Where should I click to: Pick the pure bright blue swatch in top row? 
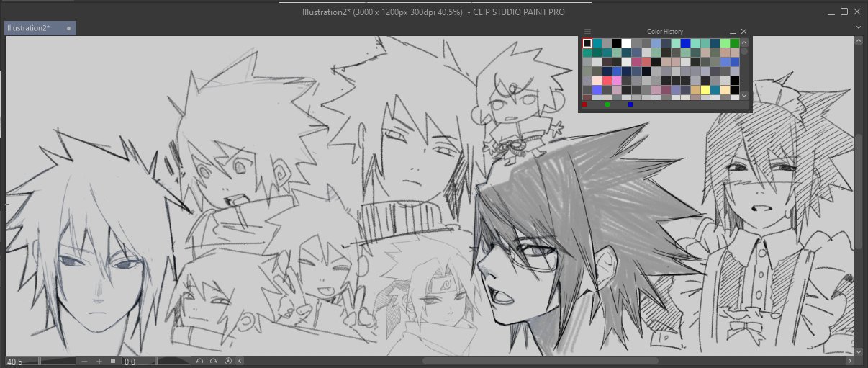(x=685, y=43)
